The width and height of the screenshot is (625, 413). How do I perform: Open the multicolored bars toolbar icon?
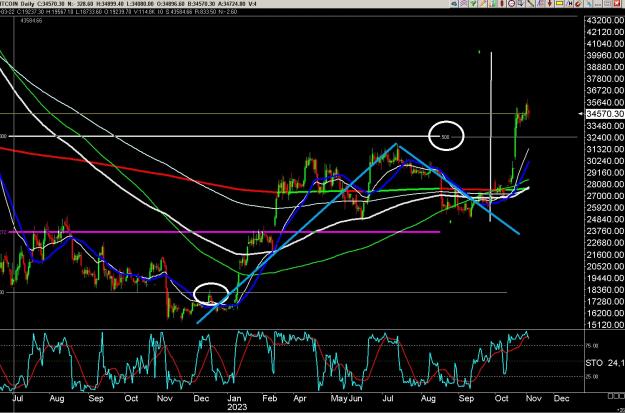tap(492, 4)
